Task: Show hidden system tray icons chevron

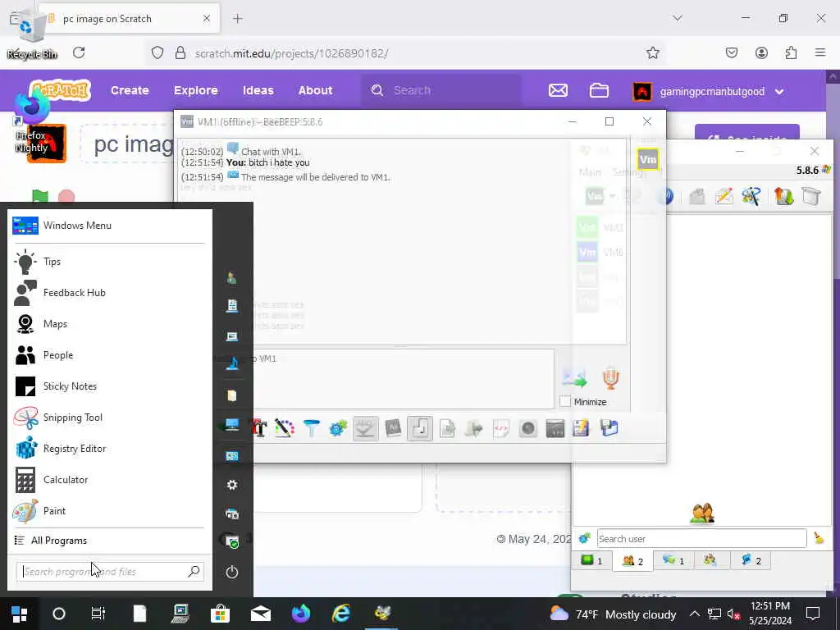Action: pos(694,614)
